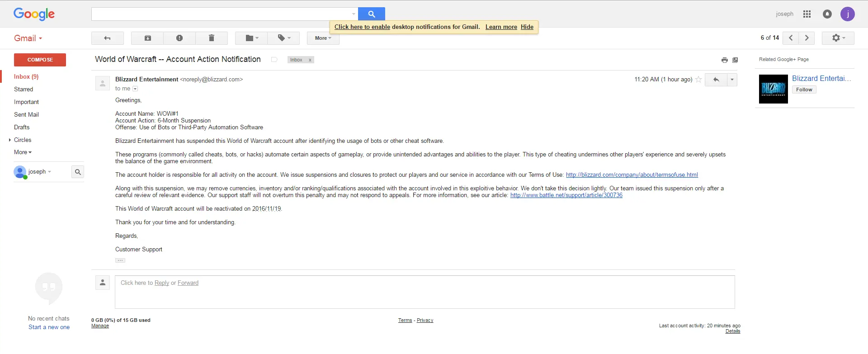Toggle the star on the Blizzard message
Image resolution: width=868 pixels, height=354 pixels.
[698, 80]
